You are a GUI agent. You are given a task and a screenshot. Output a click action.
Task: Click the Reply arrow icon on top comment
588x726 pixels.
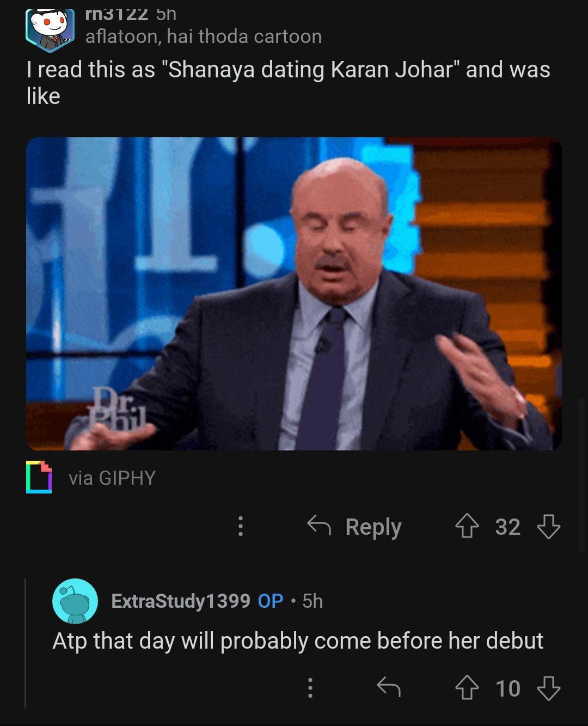[x=319, y=526]
